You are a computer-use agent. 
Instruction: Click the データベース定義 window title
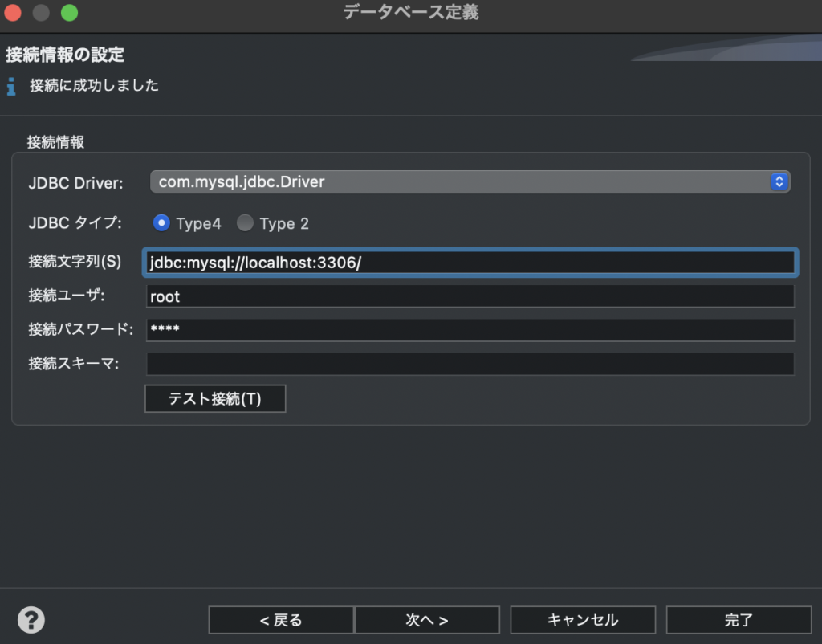(x=411, y=12)
